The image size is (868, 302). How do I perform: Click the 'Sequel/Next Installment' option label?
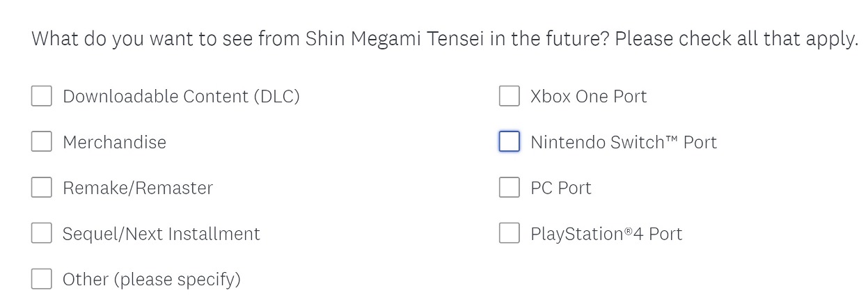161,234
